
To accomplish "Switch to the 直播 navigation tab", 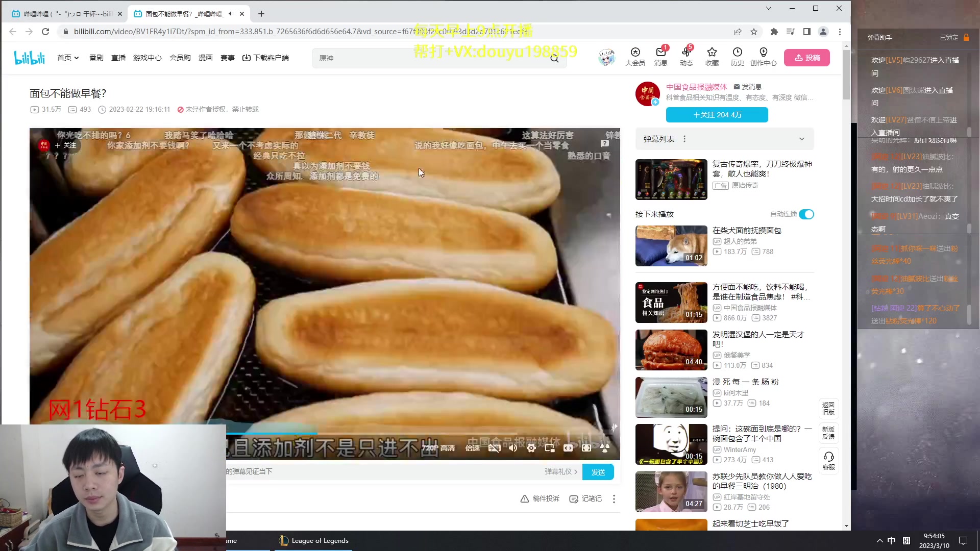I will pyautogui.click(x=118, y=58).
